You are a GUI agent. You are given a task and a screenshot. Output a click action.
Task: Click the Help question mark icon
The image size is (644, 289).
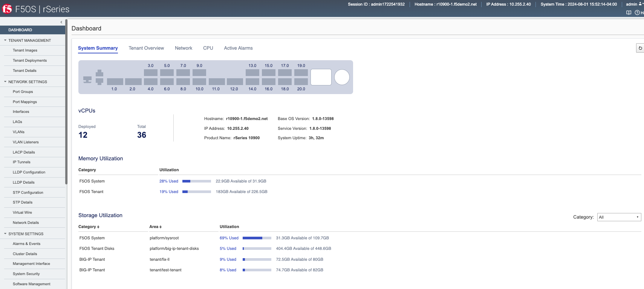click(x=637, y=13)
